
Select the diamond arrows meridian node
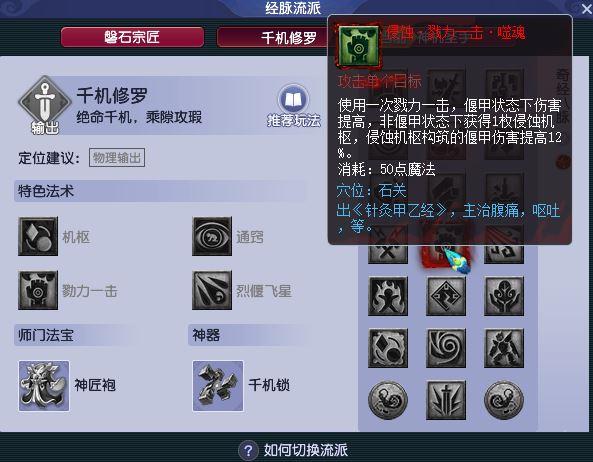pos(446,296)
